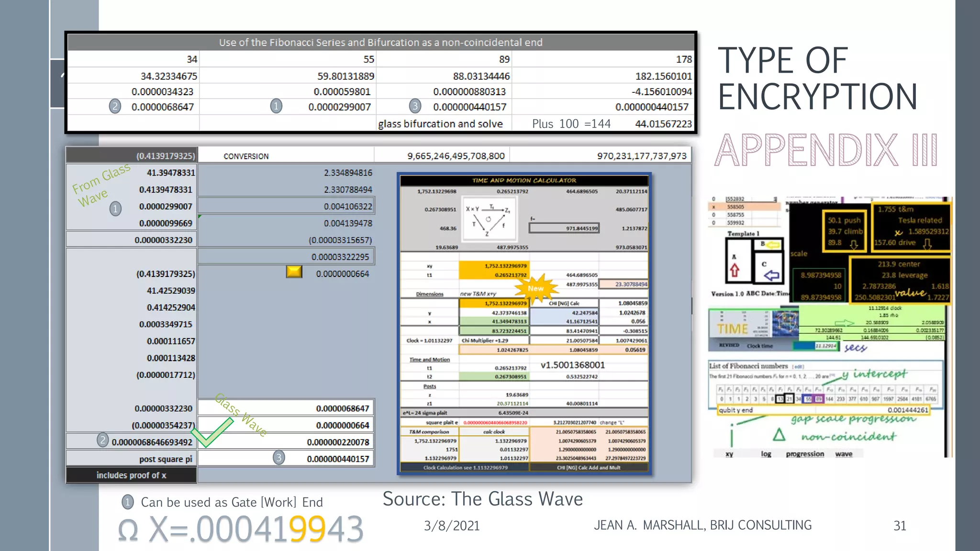The height and width of the screenshot is (551, 980).
Task: Click the CHI [NG] Calc Add and Mult footer
Action: 589,467
